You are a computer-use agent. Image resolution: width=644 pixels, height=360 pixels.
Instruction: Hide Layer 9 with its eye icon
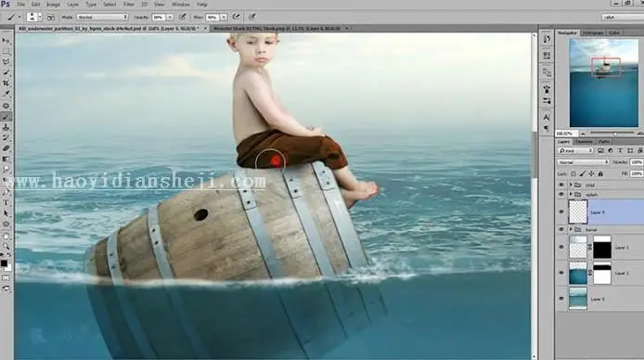point(561,212)
